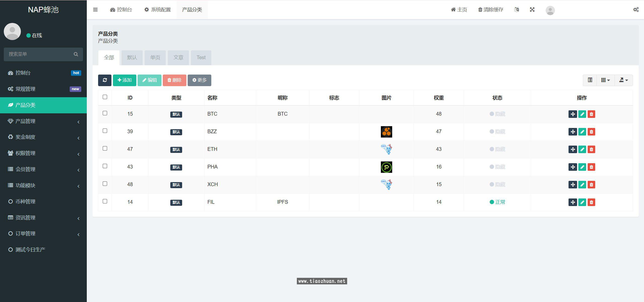The image size is (644, 302).
Task: Click the language switch icon in header
Action: coord(516,10)
